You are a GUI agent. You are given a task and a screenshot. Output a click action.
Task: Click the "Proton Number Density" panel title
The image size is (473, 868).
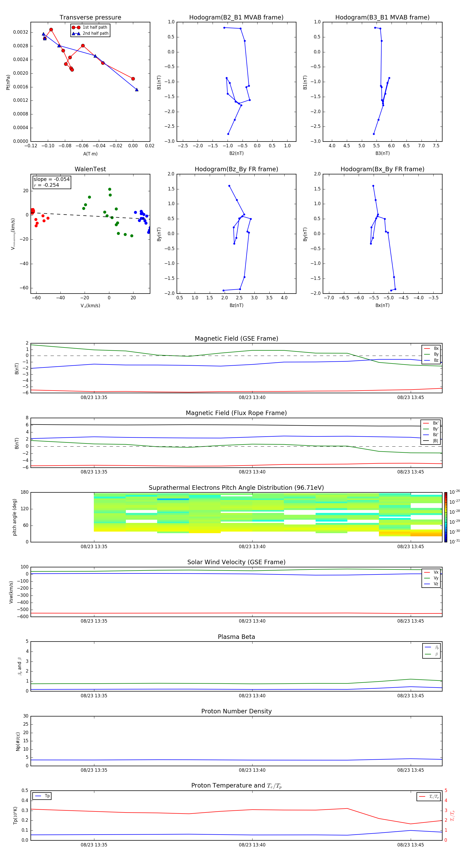coord(236,711)
